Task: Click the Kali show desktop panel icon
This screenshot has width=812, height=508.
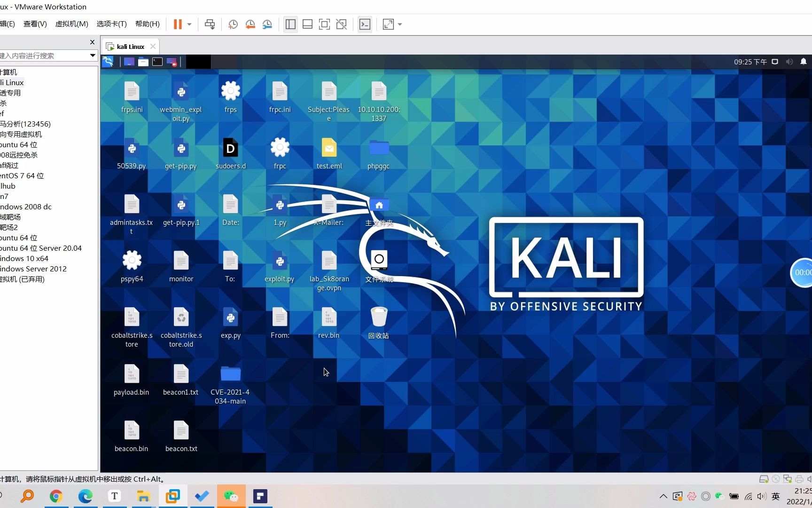Action: click(x=129, y=62)
